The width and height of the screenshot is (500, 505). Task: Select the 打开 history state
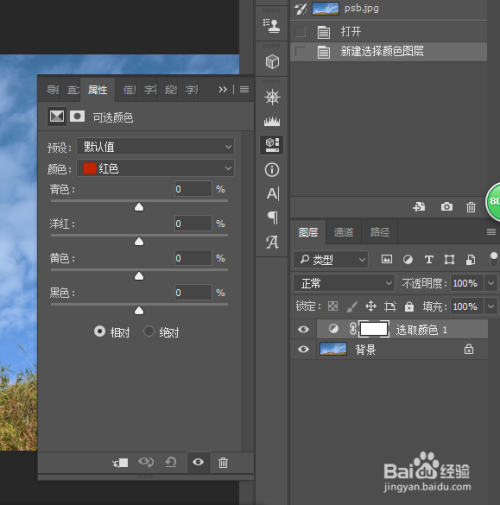pos(388,32)
